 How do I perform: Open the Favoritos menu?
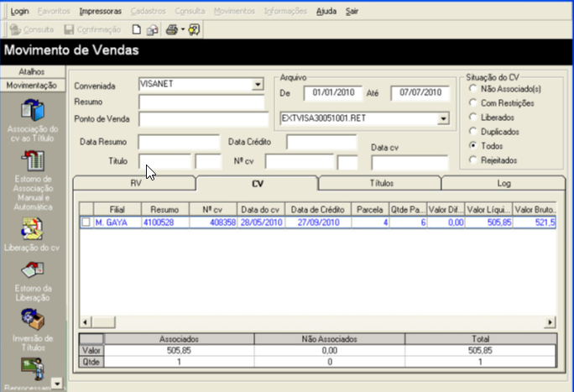(x=54, y=12)
